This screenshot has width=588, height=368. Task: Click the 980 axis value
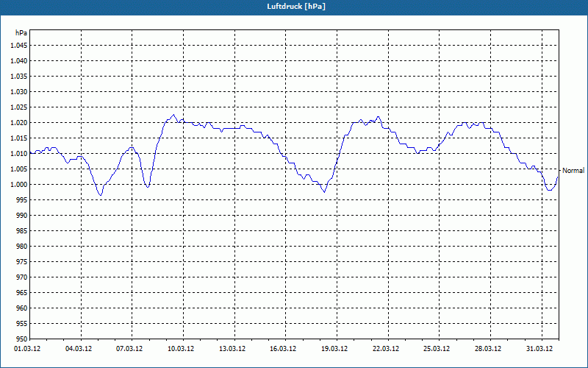[22, 247]
